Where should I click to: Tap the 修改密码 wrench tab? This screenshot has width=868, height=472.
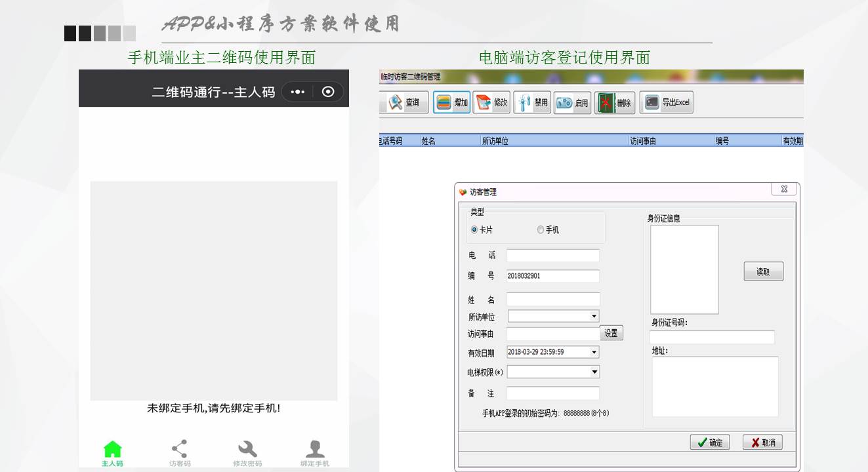click(x=247, y=453)
